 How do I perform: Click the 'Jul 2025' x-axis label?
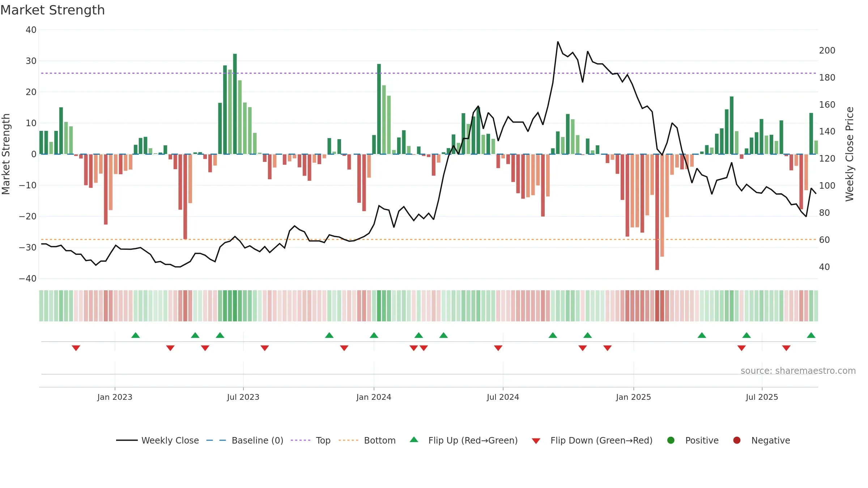(762, 397)
